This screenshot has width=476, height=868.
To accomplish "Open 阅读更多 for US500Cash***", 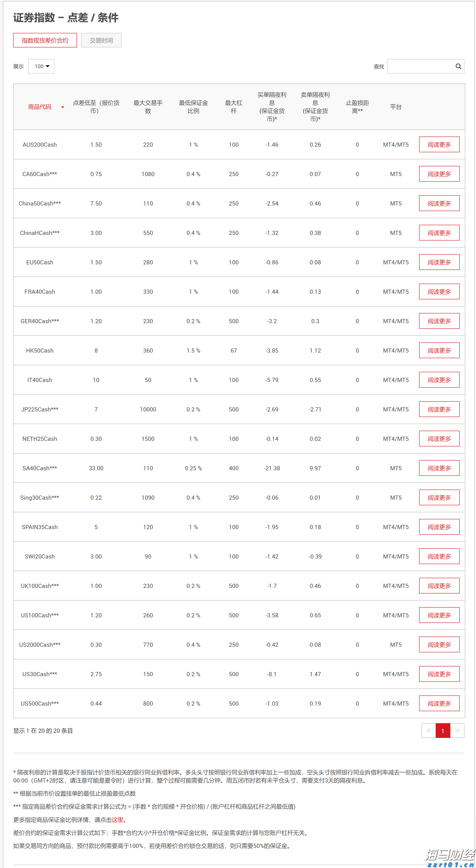I will pos(439,703).
